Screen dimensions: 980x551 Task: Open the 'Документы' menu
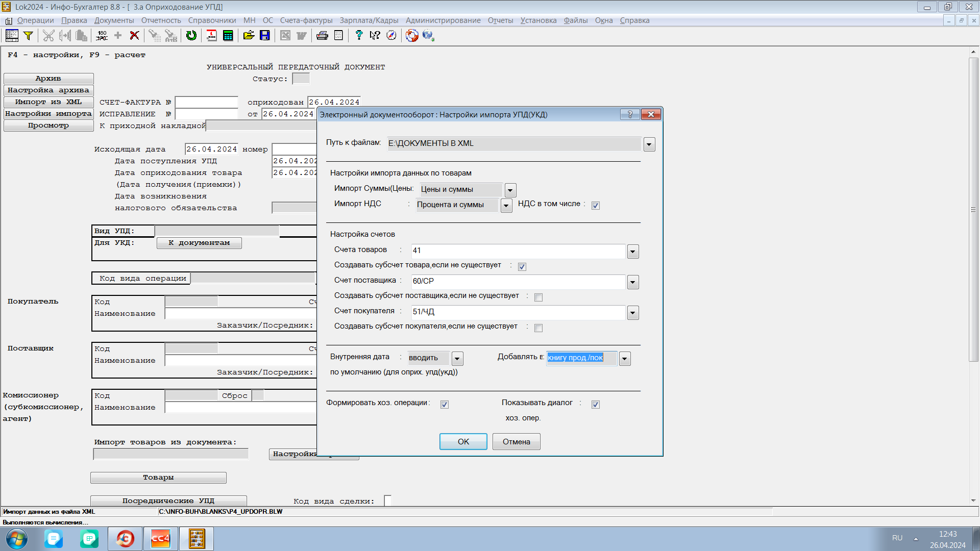coord(114,20)
